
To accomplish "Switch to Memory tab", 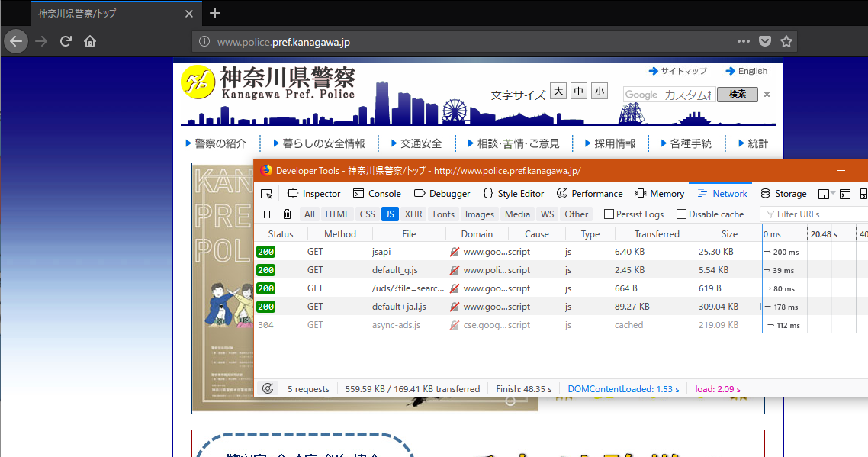I will (659, 194).
